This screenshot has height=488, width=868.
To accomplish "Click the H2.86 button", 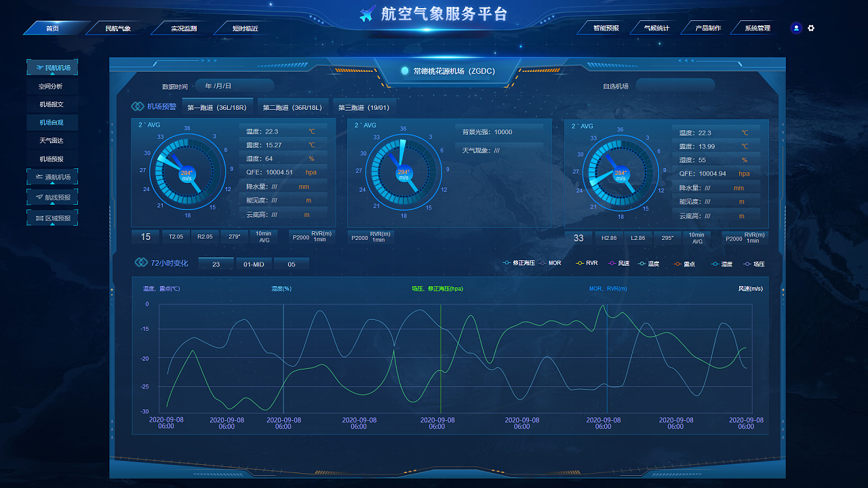I will [609, 237].
